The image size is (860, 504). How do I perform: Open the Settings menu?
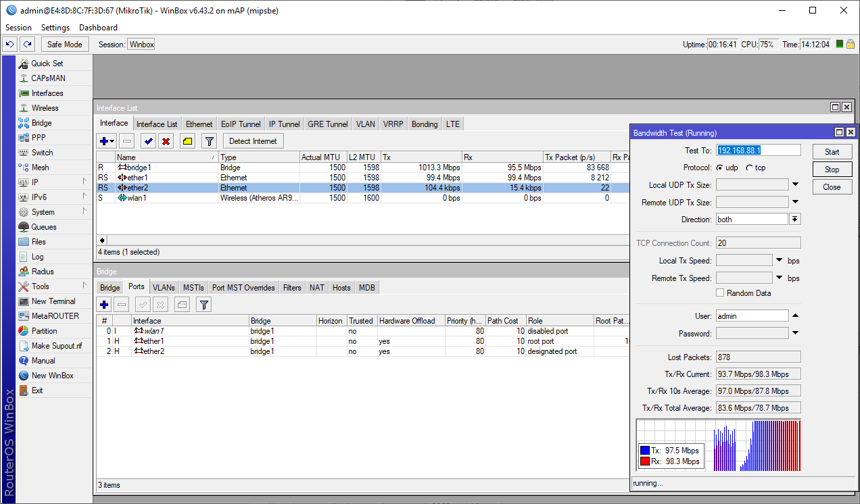[x=55, y=28]
